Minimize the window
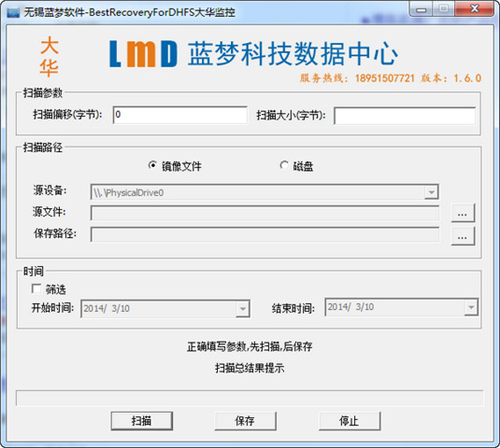 point(421,10)
